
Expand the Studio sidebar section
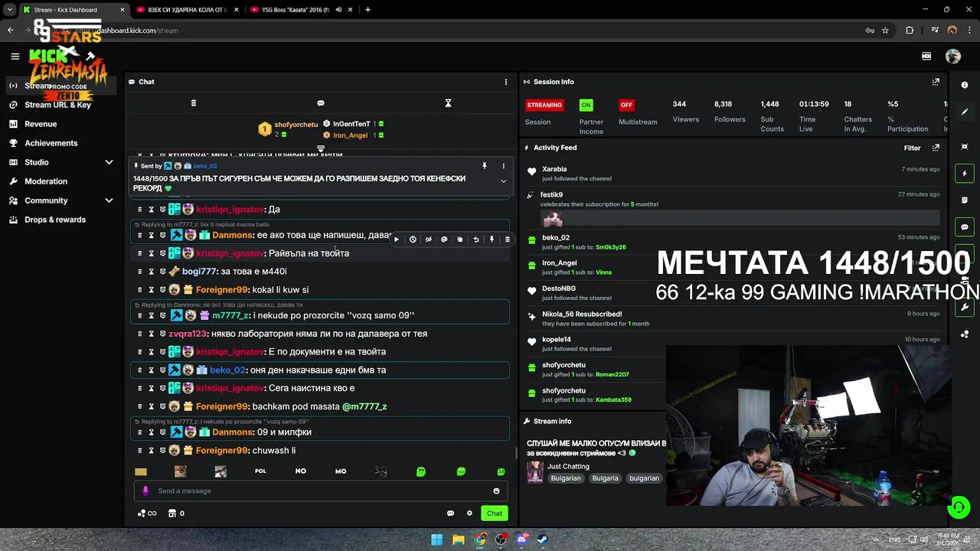[61, 162]
